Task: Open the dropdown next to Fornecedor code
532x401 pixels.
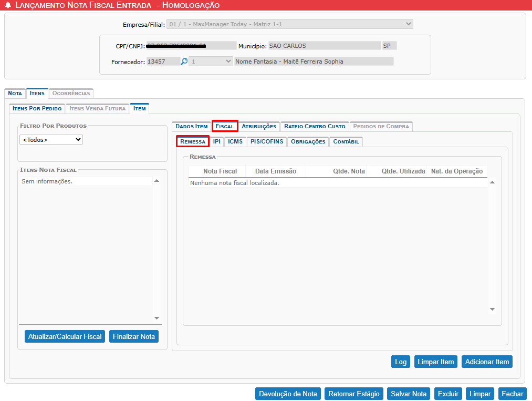Action: (211, 61)
